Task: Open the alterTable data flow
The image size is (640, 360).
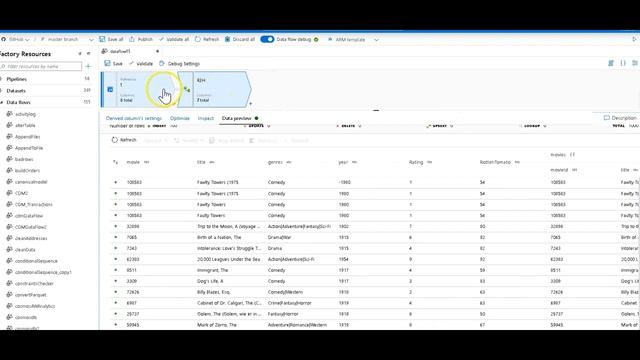Action: tap(25, 125)
